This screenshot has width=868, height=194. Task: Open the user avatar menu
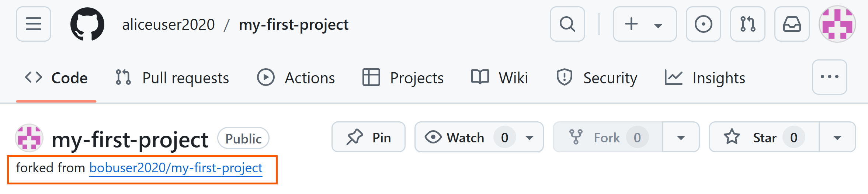coord(837,24)
